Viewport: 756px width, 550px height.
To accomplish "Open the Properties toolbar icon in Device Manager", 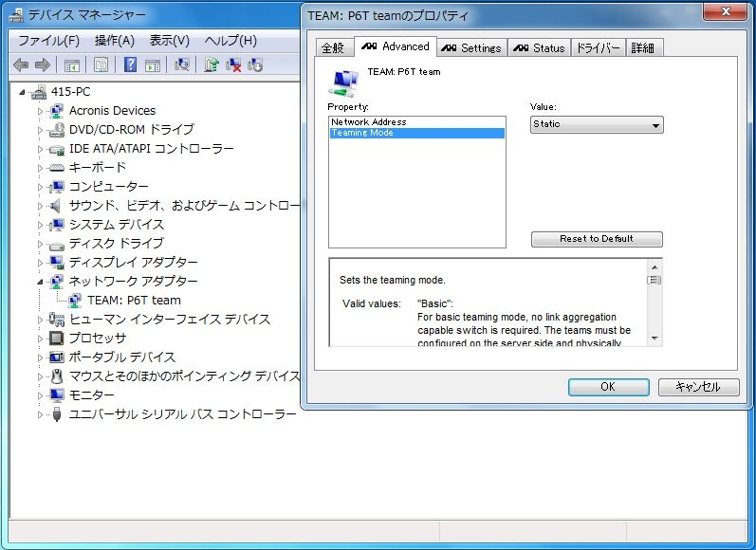I will point(101,64).
